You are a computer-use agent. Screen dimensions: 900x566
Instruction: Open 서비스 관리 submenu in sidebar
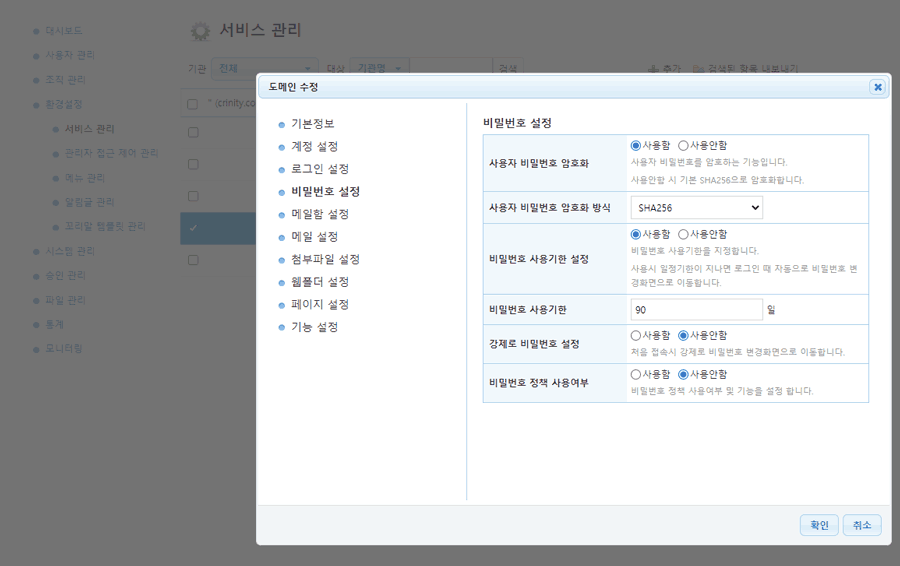(90, 129)
